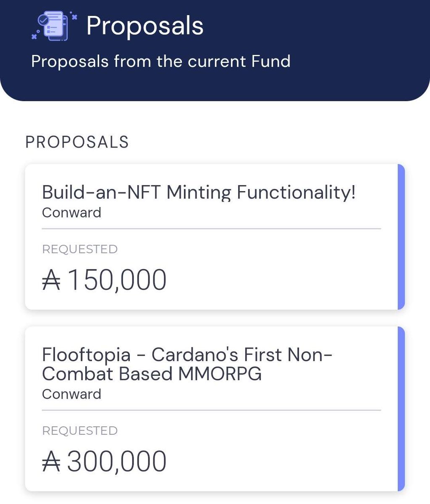This screenshot has width=430, height=504.
Task: Click the divider line in Build-an-NFT card
Action: (x=211, y=228)
